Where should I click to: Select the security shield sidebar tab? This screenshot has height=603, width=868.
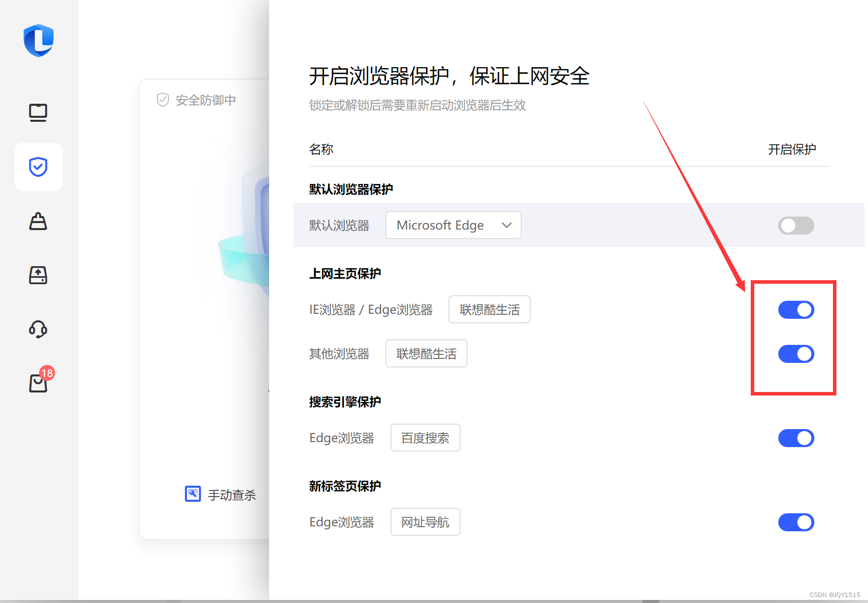(x=38, y=167)
